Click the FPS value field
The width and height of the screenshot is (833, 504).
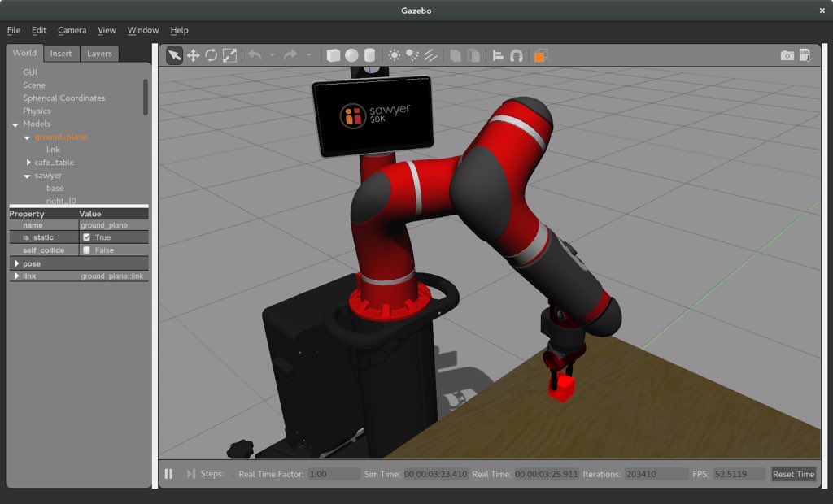tap(739, 474)
